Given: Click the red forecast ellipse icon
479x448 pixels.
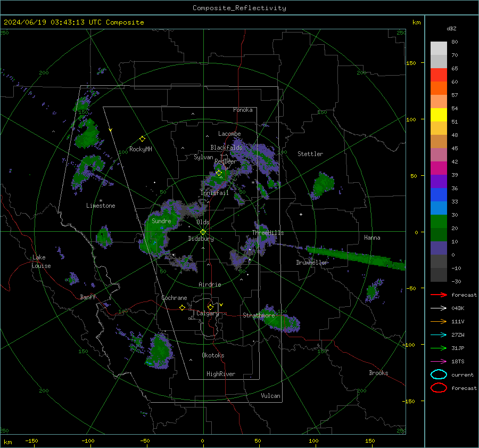Looking at the screenshot, I should [439, 388].
